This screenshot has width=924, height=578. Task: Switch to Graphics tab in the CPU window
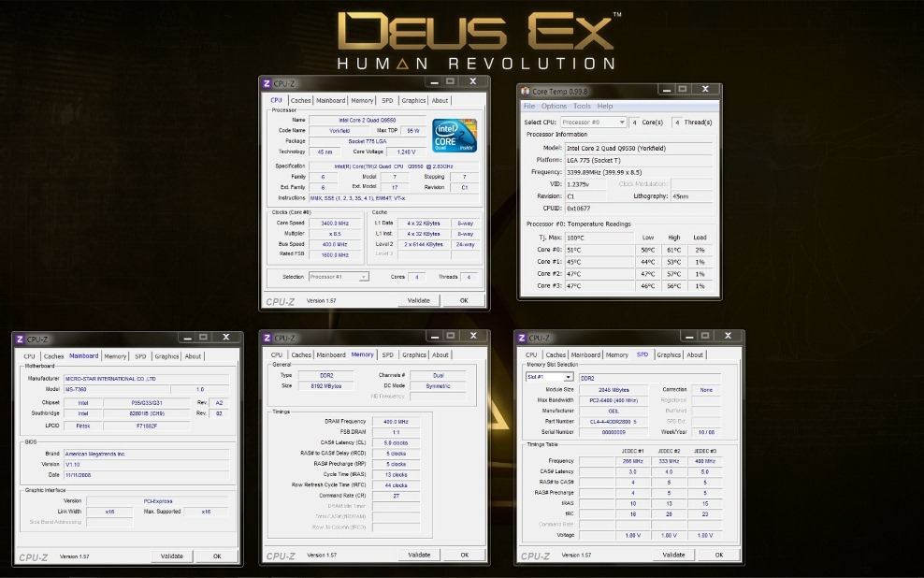point(413,101)
